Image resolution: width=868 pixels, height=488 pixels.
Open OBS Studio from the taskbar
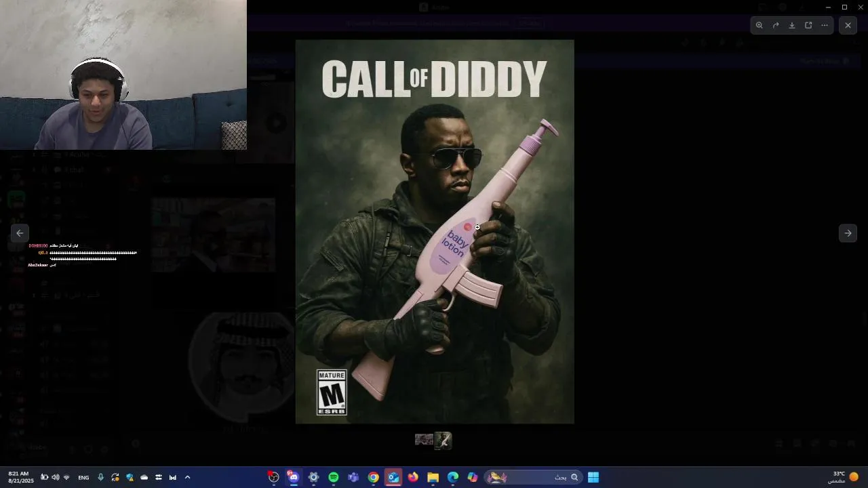click(x=273, y=477)
